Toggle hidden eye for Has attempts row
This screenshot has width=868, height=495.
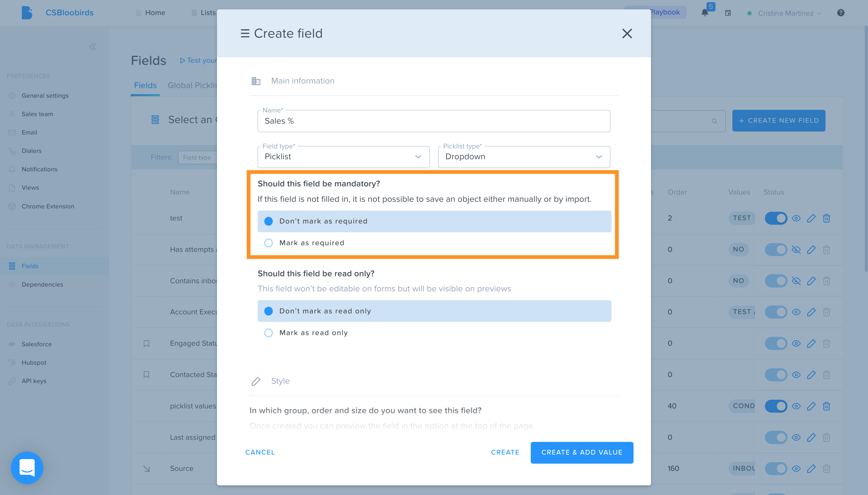(x=796, y=250)
